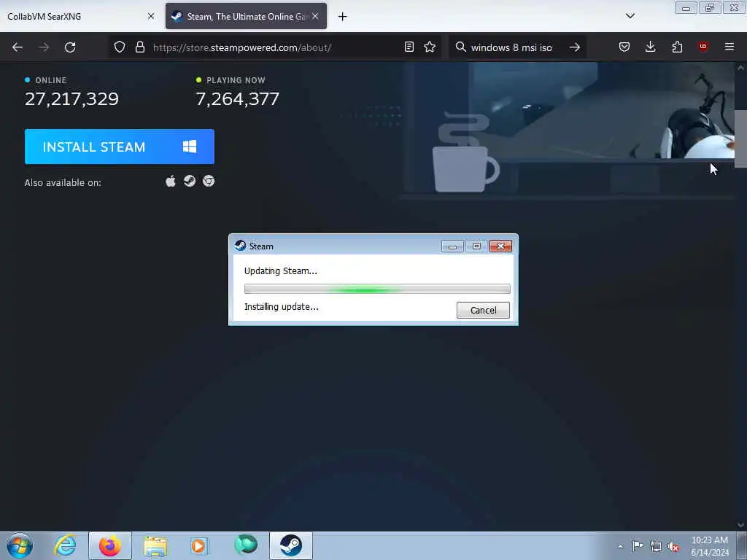Click the 'Installing update...' status text
The width and height of the screenshot is (747, 560).
[x=281, y=307]
